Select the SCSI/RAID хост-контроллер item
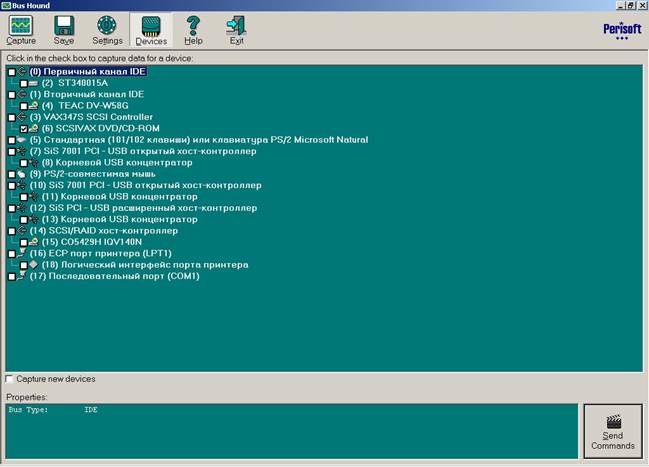The width and height of the screenshot is (649, 467). (x=103, y=231)
